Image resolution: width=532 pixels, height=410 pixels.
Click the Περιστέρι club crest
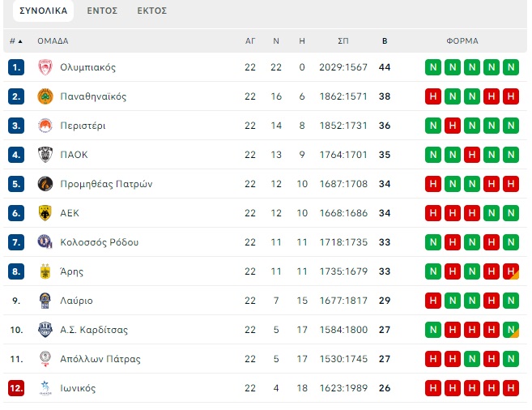pyautogui.click(x=45, y=126)
